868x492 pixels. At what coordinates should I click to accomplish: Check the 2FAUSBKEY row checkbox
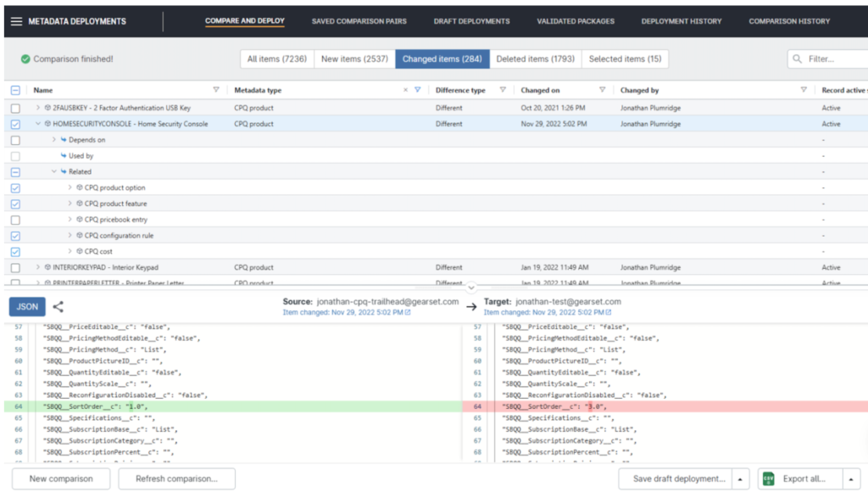pos(15,109)
